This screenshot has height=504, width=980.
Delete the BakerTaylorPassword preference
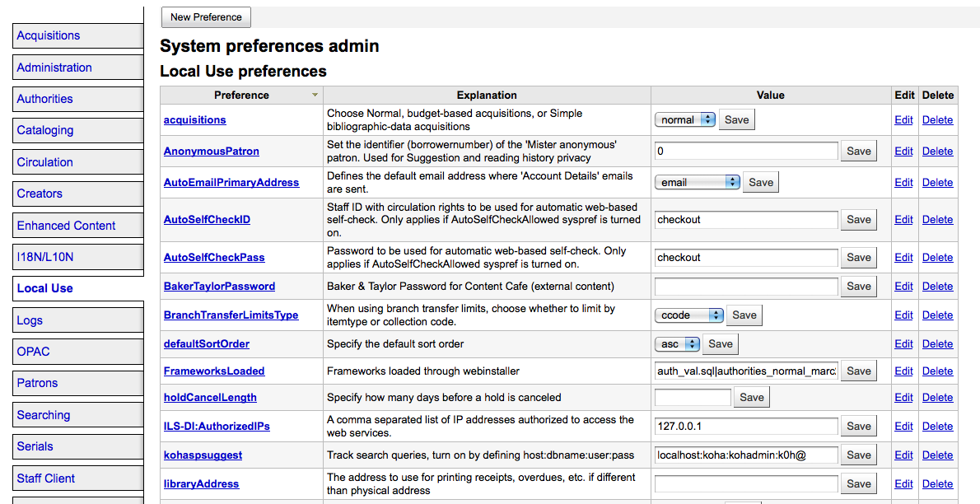click(x=937, y=287)
